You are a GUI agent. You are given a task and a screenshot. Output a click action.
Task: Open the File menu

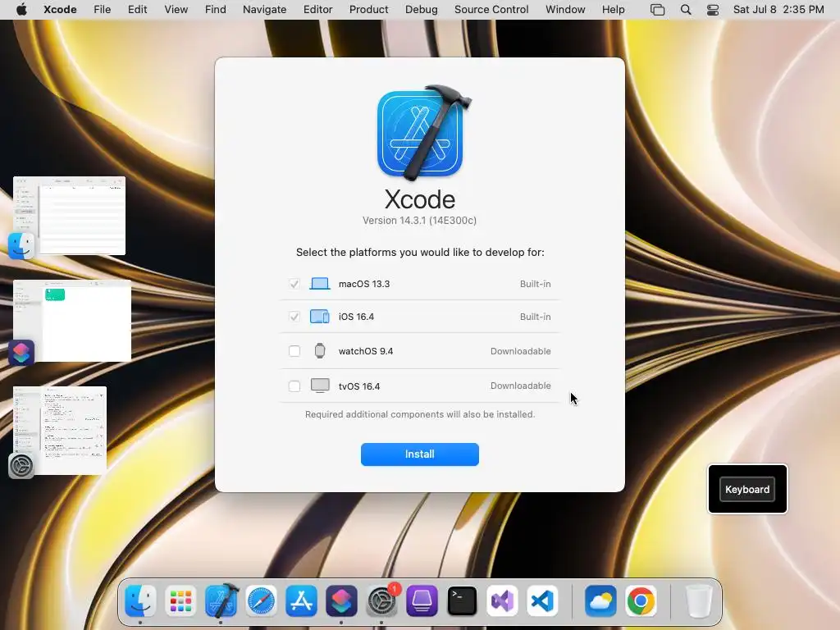click(x=102, y=9)
